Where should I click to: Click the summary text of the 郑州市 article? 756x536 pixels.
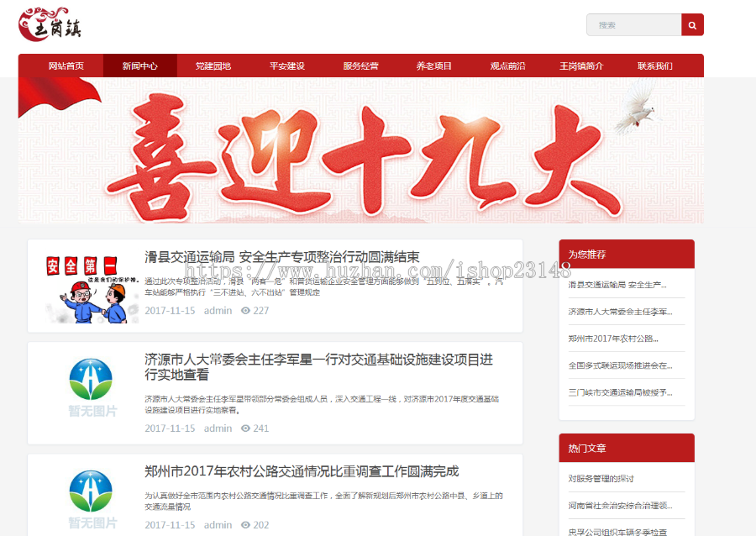click(x=323, y=502)
